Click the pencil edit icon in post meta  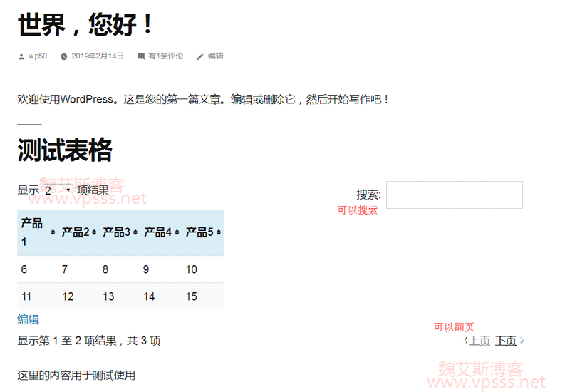coord(200,56)
